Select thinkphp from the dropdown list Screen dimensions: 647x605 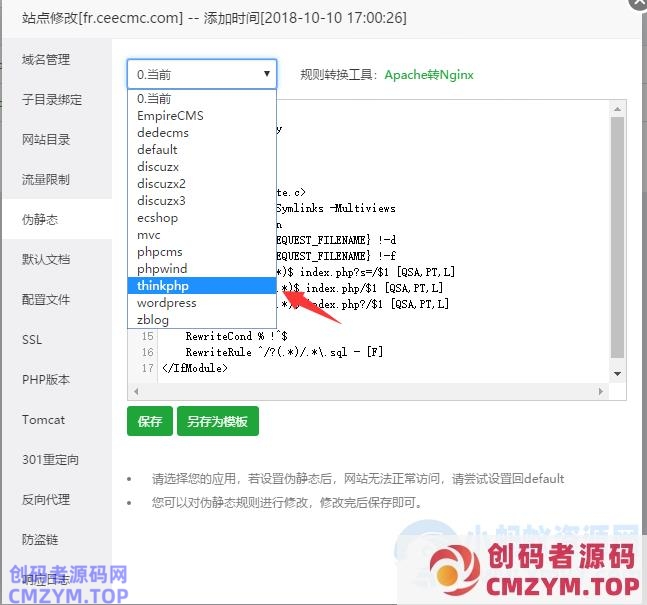(162, 285)
